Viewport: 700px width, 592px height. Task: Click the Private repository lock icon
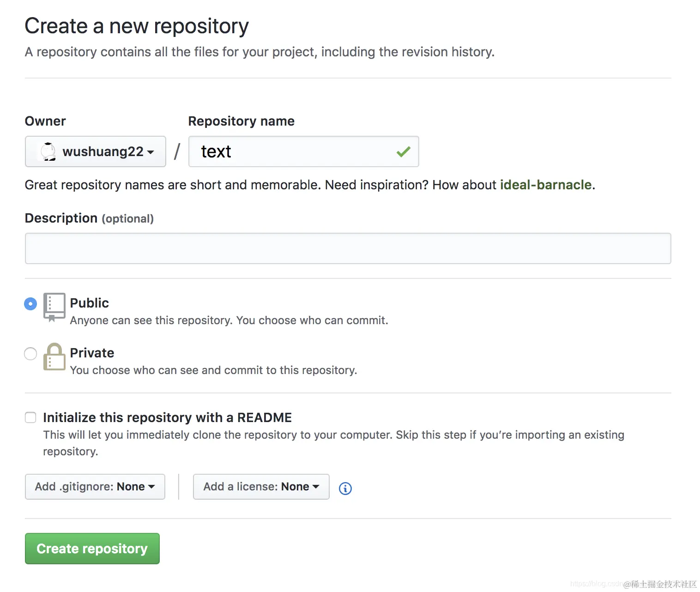[x=54, y=357]
